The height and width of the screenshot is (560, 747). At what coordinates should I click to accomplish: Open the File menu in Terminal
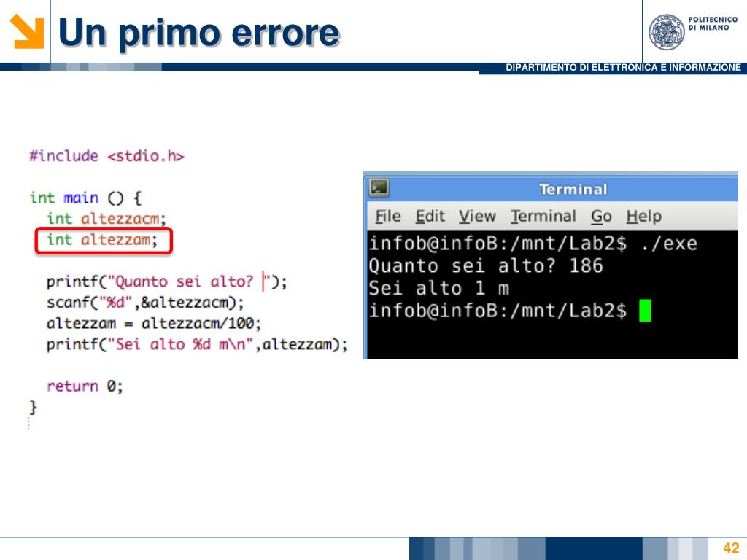coord(388,216)
